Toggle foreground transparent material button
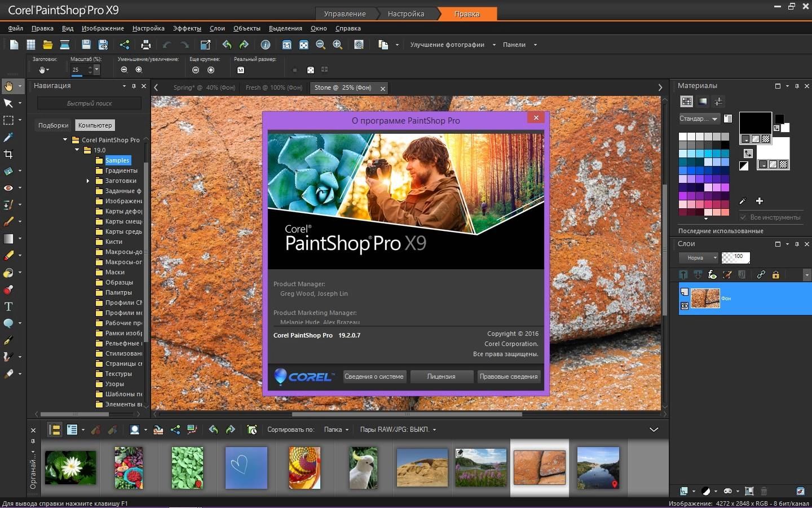Screen dimensions: 812x508 pos(766,139)
